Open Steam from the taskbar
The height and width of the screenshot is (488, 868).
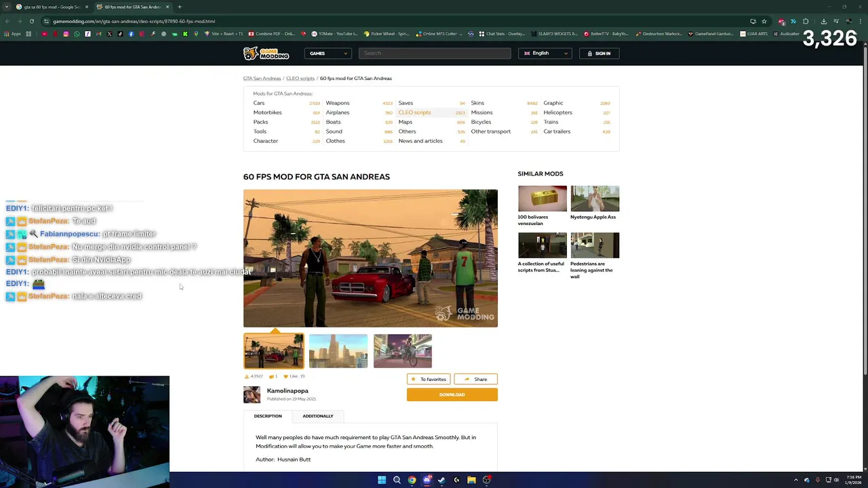click(x=441, y=480)
